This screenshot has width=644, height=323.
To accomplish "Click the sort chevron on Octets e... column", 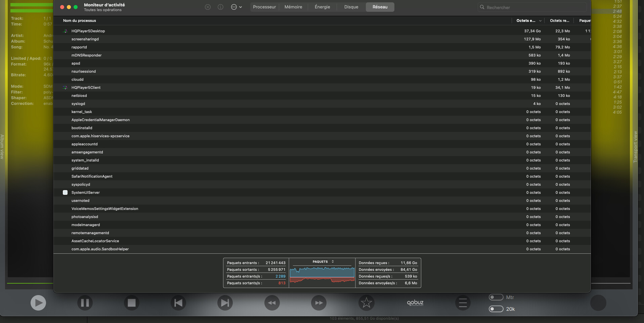I will tap(540, 21).
